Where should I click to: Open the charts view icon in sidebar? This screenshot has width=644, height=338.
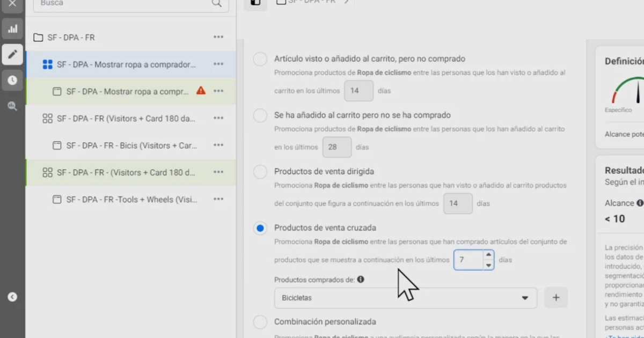click(x=12, y=28)
